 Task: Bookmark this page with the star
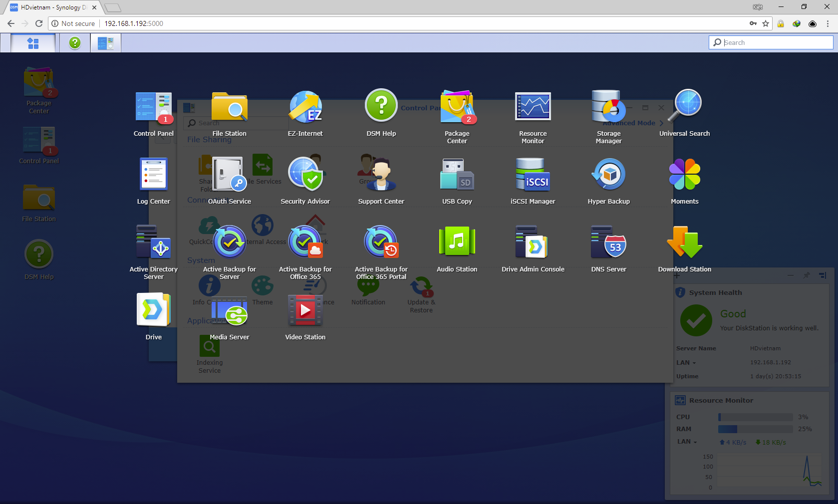[766, 23]
